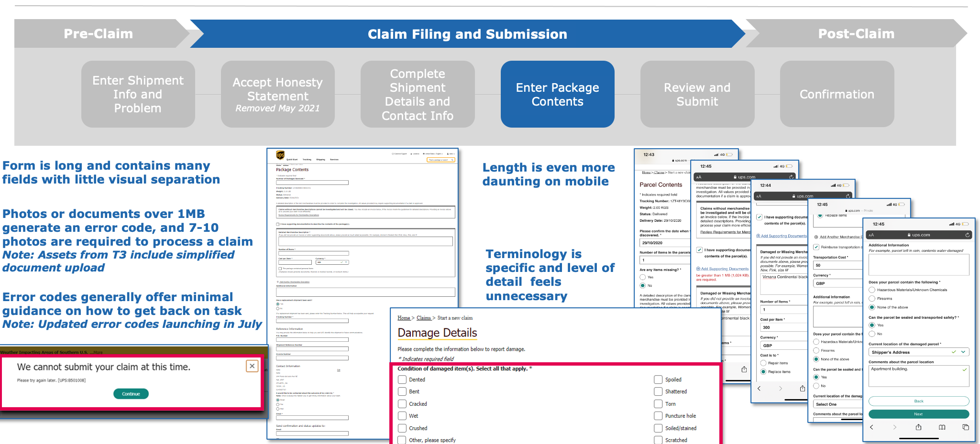Image resolution: width=980 pixels, height=444 pixels.
Task: Open GBP currency dropdown on 12:44 phone
Action: [784, 346]
